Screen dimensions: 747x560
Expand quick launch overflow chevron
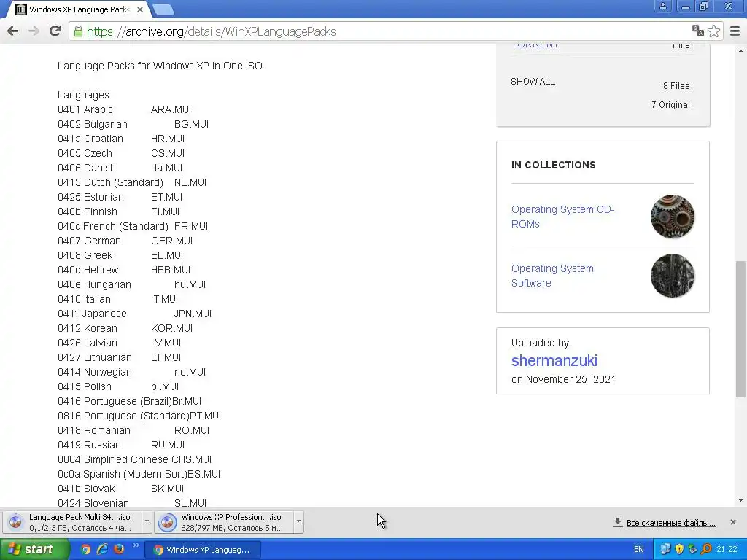click(136, 545)
